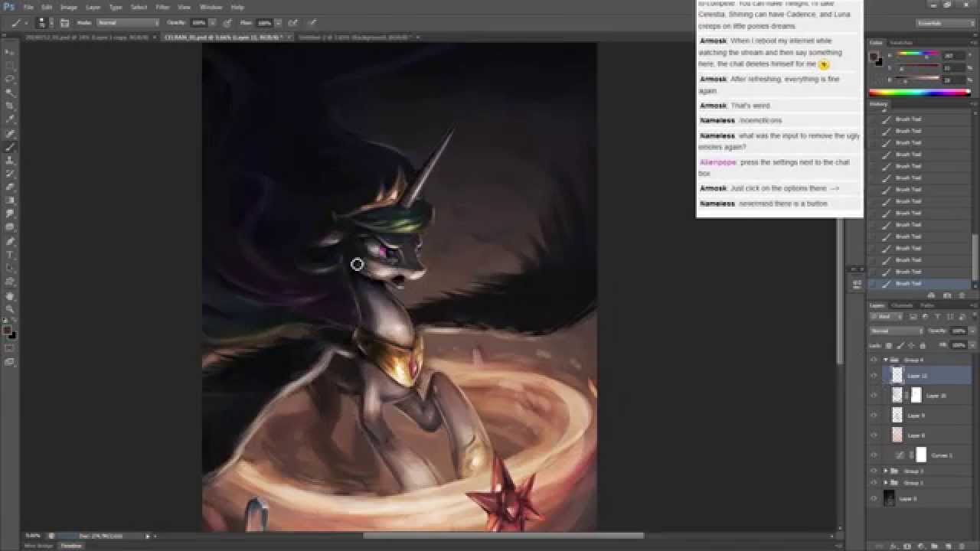Open the Filter menu
The height and width of the screenshot is (551, 980).
point(162,7)
